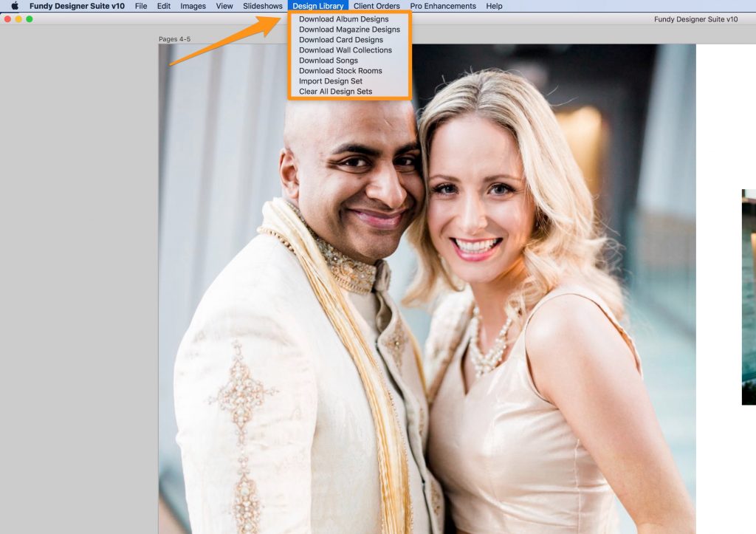Open the Pro Enhancements menu
The width and height of the screenshot is (756, 534).
pos(443,6)
